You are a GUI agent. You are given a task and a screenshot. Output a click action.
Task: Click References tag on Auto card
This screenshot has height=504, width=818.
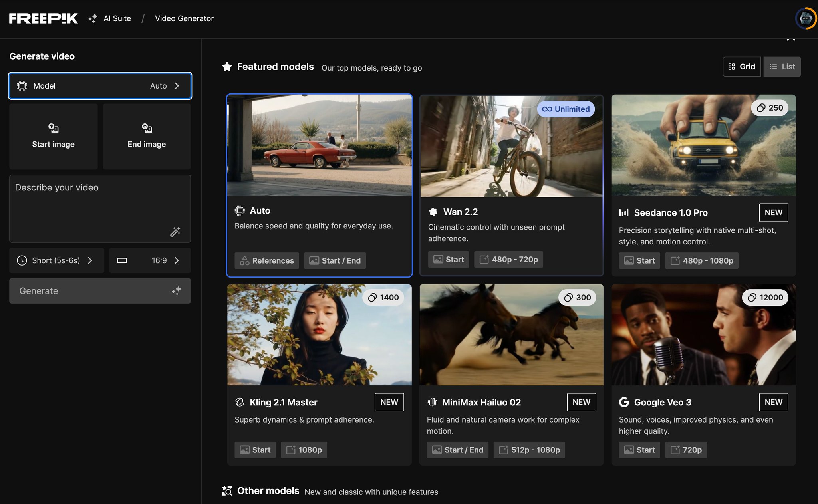click(267, 260)
